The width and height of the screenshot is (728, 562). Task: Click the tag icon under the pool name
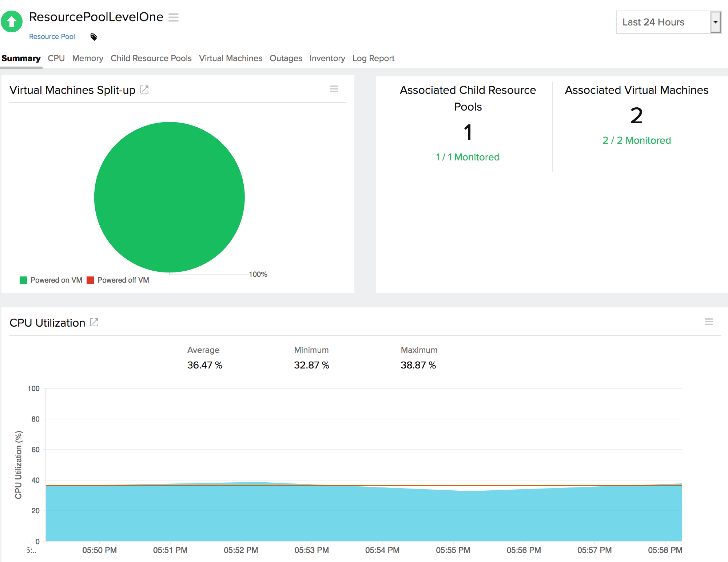pyautogui.click(x=94, y=36)
